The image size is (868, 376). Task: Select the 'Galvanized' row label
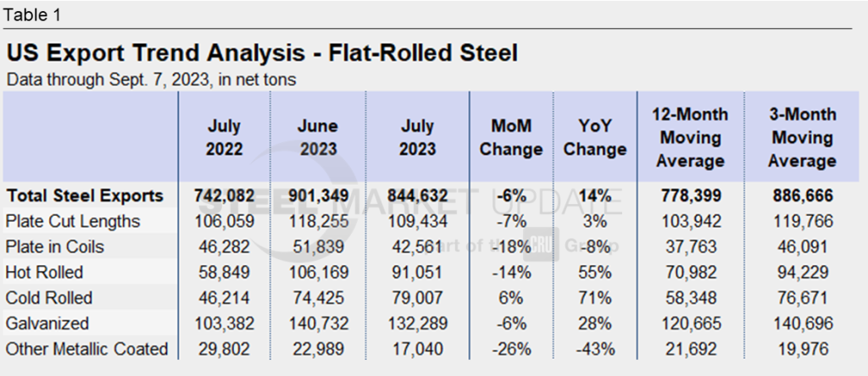point(46,323)
